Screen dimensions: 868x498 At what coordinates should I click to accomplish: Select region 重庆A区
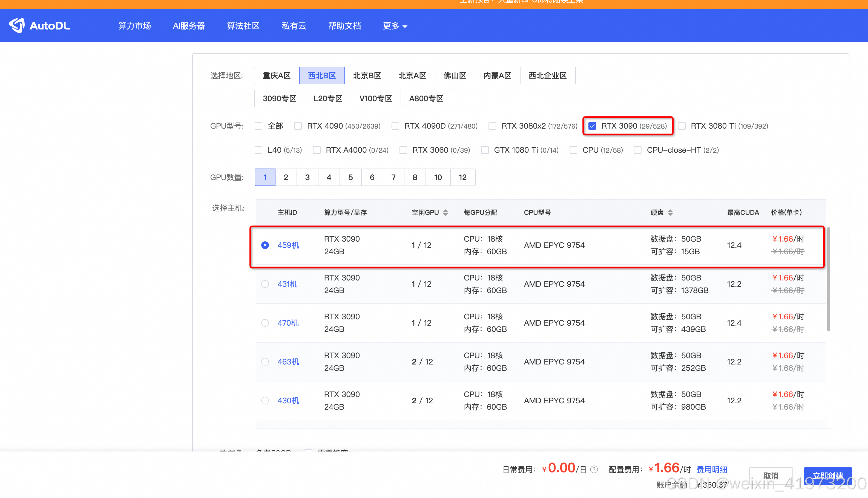pos(277,76)
